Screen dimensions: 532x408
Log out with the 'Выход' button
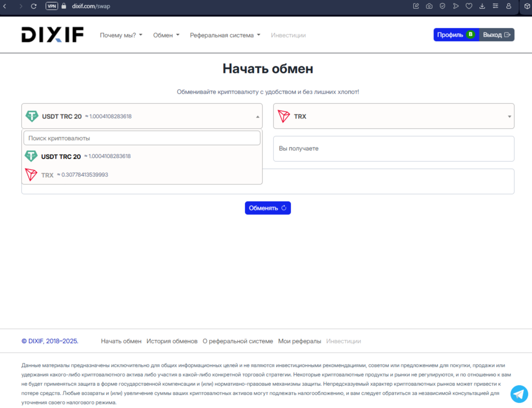pos(497,34)
